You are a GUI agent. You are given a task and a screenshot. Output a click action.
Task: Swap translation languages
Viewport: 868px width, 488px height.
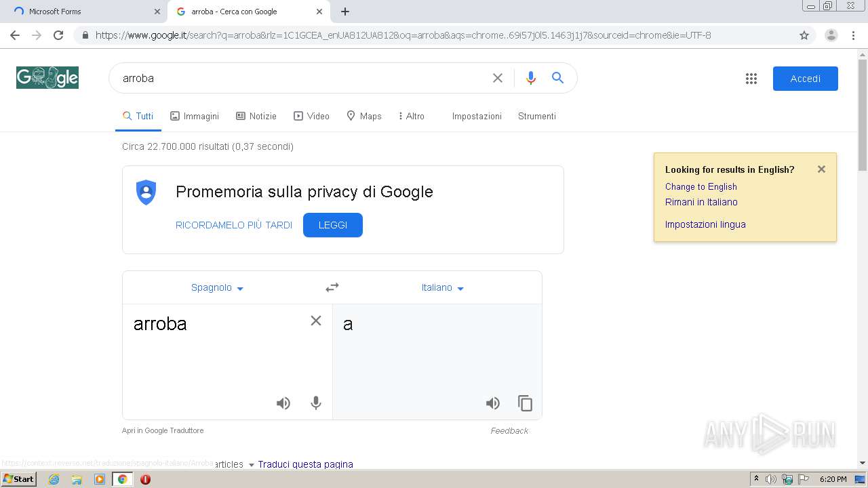coord(332,287)
